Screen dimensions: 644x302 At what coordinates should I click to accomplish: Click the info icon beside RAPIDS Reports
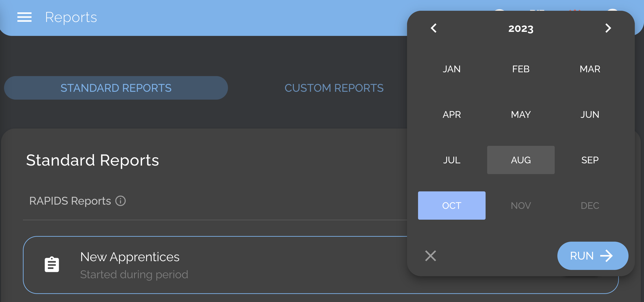tap(121, 201)
